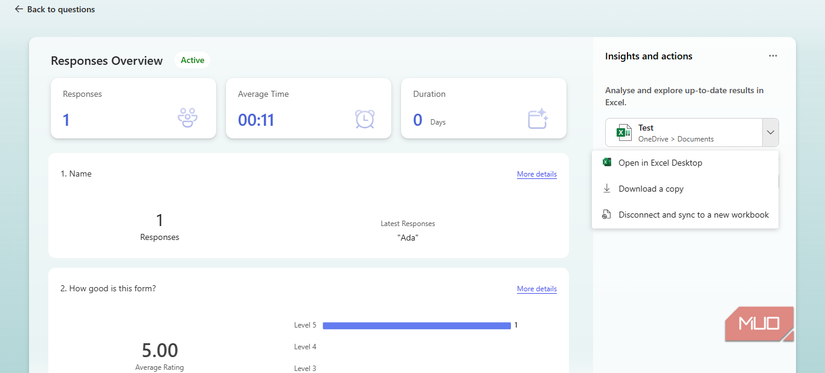The height and width of the screenshot is (373, 825).
Task: Open More details for How good is this form
Action: (x=537, y=289)
